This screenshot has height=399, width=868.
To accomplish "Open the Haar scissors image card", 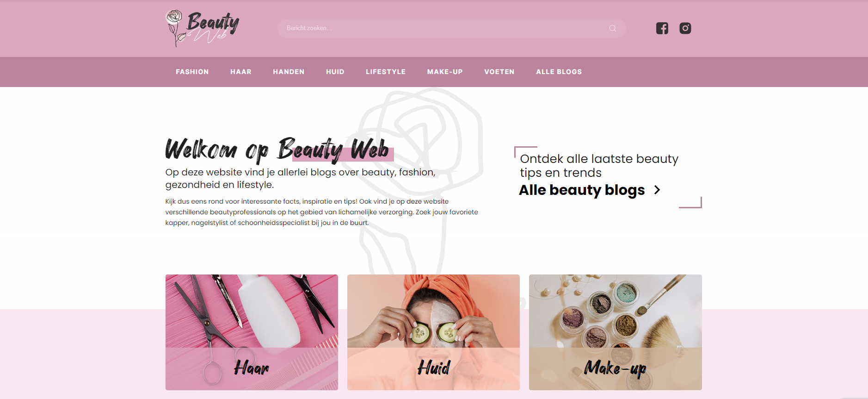I will (252, 332).
